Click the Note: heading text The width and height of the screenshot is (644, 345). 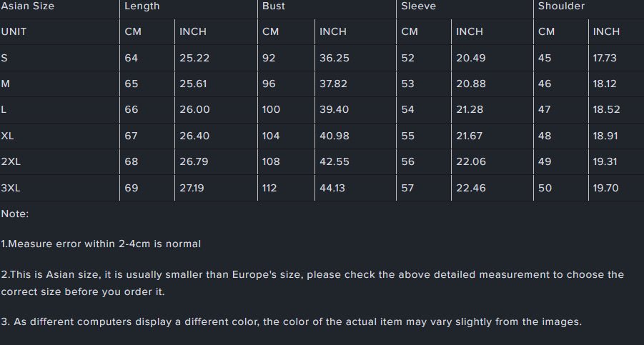pyautogui.click(x=15, y=214)
